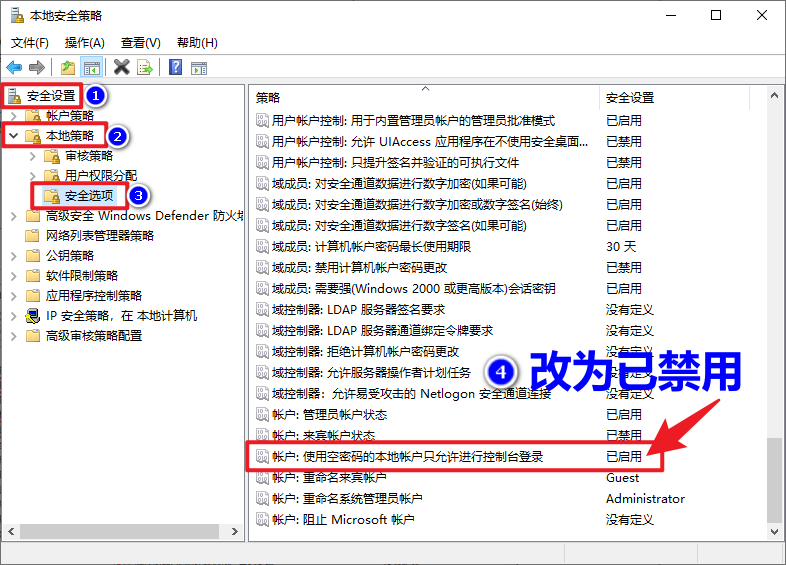Select 应用程序控制策略 in the tree
Viewport: 786px width, 565px height.
pos(94,296)
